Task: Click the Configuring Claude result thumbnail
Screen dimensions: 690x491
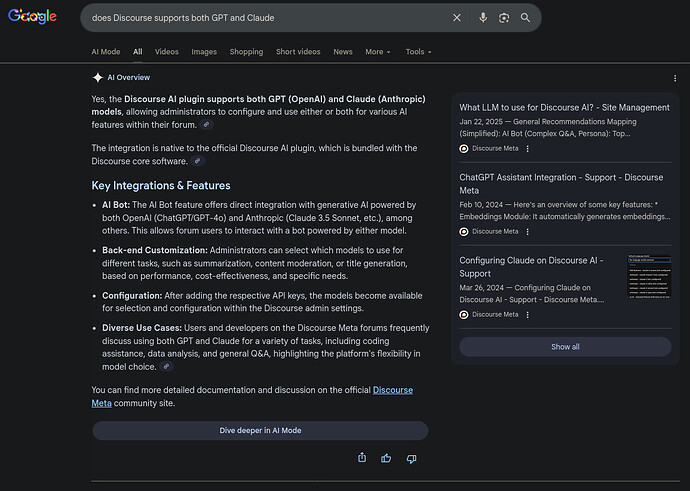Action: pyautogui.click(x=650, y=277)
